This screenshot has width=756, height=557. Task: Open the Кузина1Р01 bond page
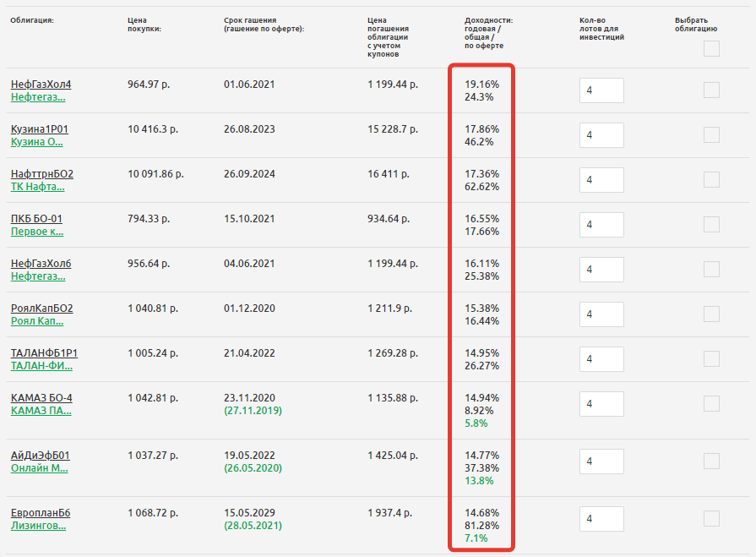[39, 129]
